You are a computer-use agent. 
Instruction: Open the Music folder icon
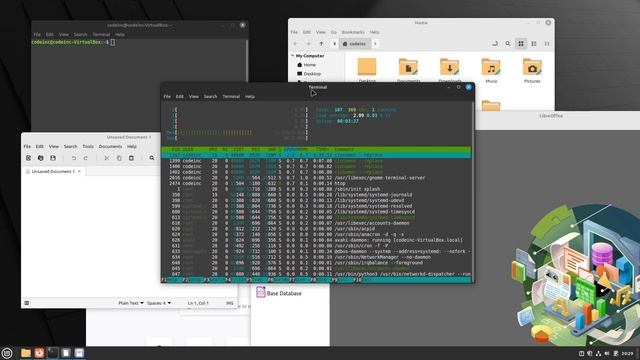(x=491, y=67)
